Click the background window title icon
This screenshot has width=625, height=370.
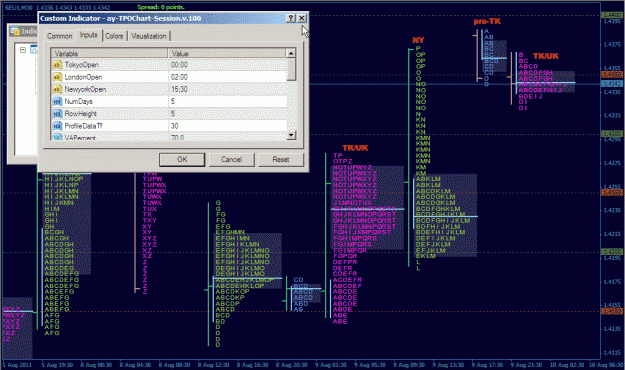pyautogui.click(x=15, y=31)
